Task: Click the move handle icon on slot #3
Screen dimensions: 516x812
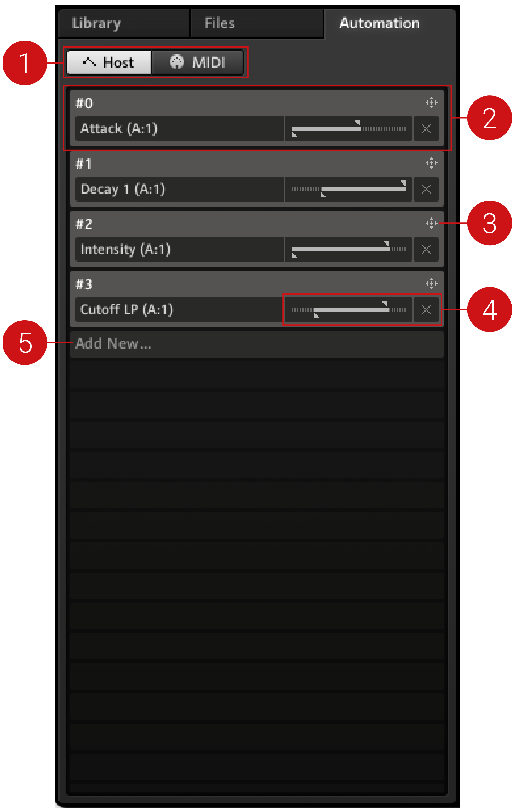Action: pos(431,284)
